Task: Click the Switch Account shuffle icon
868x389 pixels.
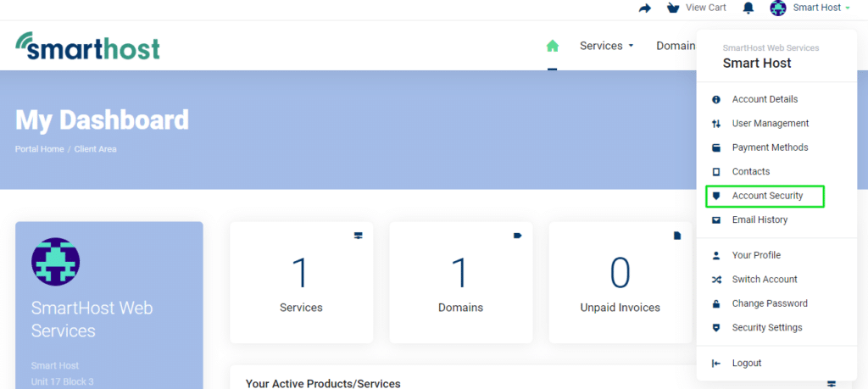Action: point(716,280)
